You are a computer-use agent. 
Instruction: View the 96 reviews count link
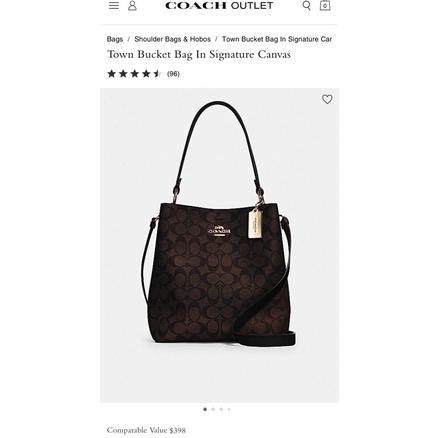coord(173,74)
